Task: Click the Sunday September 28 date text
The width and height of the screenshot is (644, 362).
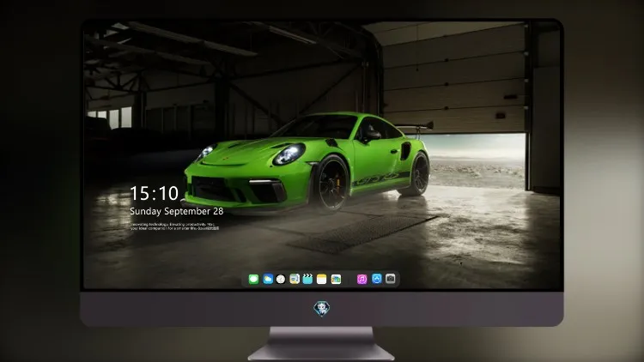Action: click(x=177, y=211)
